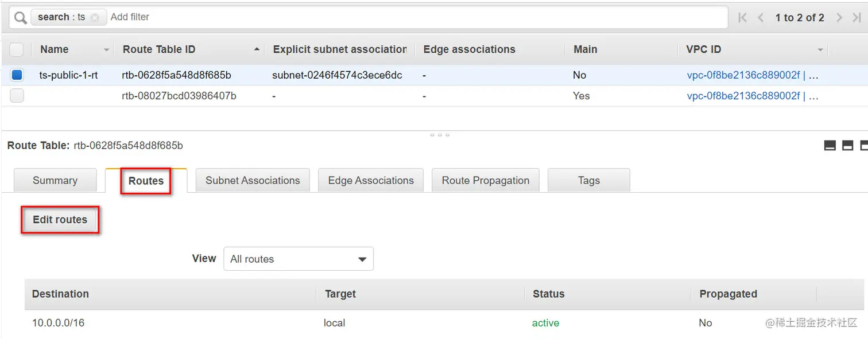The image size is (868, 339).
Task: Expand the All routes View dropdown
Action: click(298, 259)
